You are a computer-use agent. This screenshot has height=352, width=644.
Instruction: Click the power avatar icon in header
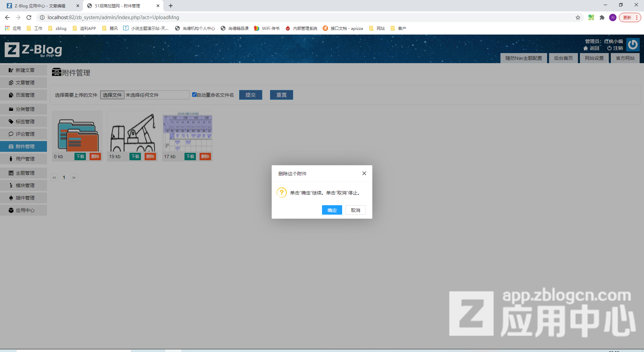click(x=633, y=45)
